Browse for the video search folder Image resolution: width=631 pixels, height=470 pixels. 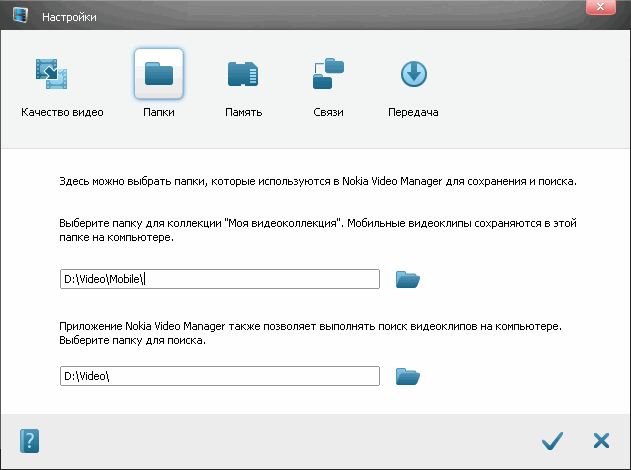407,376
